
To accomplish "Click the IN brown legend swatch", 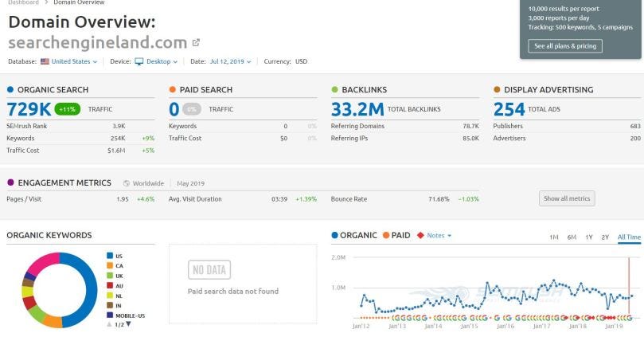I will coord(110,305).
